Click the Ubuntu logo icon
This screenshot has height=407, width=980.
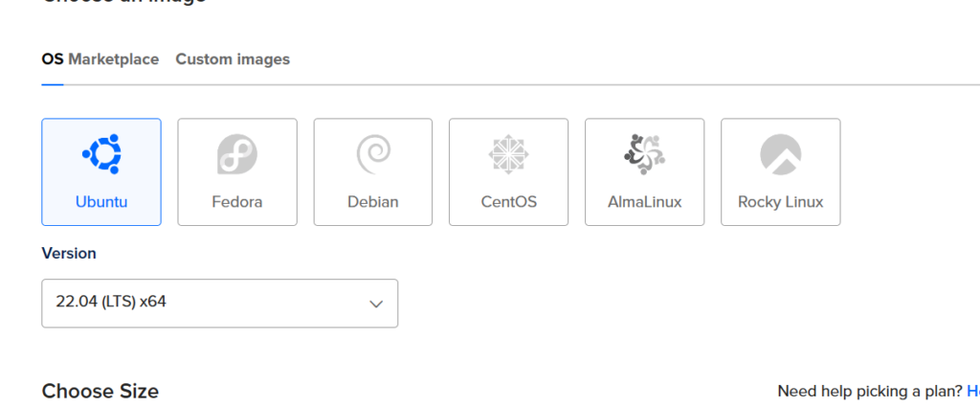tap(101, 153)
